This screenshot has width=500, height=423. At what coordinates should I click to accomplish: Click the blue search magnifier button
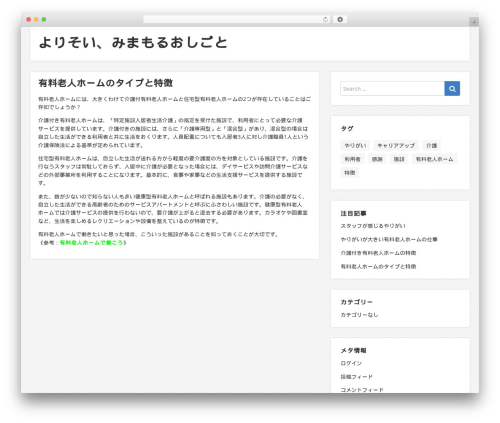point(452,89)
